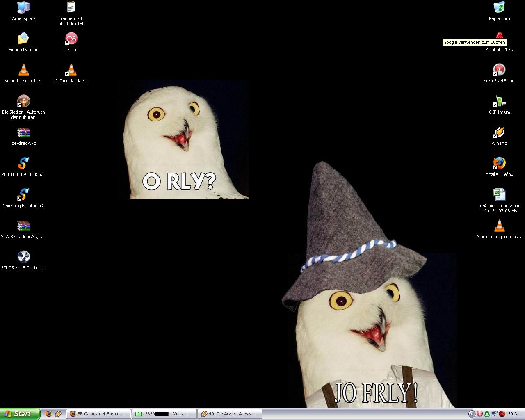Select the STALKER.Clear.Sky archive icon

(x=23, y=229)
